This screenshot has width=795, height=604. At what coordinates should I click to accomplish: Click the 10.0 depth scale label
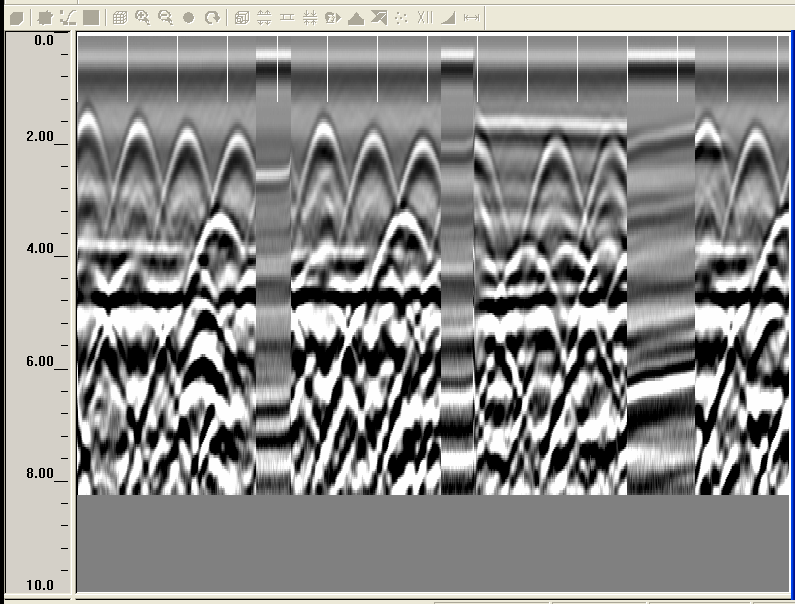pyautogui.click(x=40, y=585)
